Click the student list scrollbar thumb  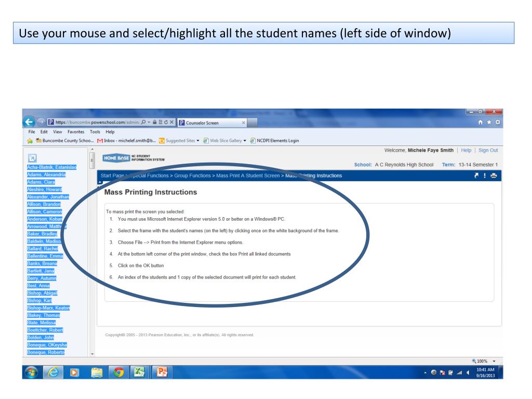(x=92, y=161)
